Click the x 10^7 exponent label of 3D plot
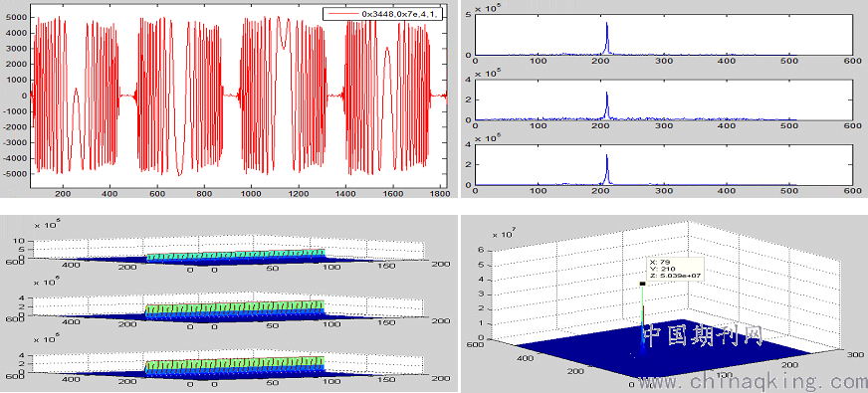Screen dimensions: 868x393 [505, 234]
